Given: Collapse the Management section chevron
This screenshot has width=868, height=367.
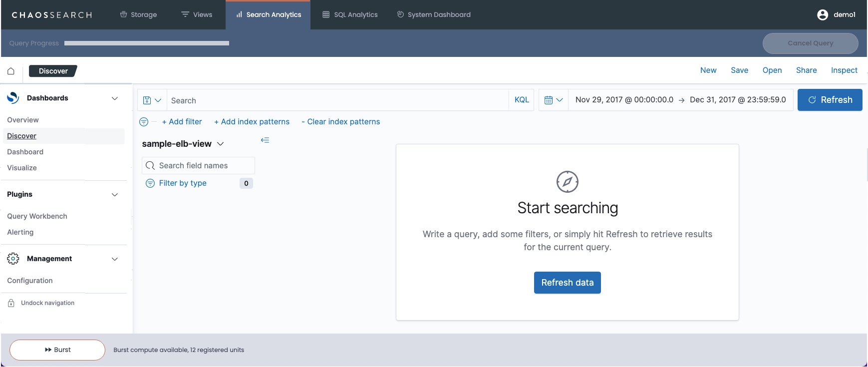Looking at the screenshot, I should [115, 259].
